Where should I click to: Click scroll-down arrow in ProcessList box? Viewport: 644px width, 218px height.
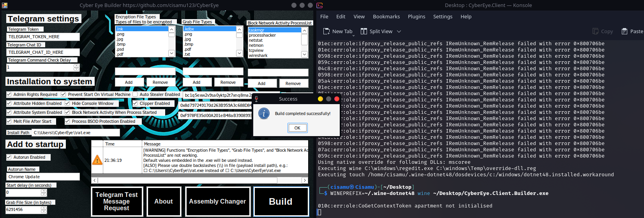[304, 55]
